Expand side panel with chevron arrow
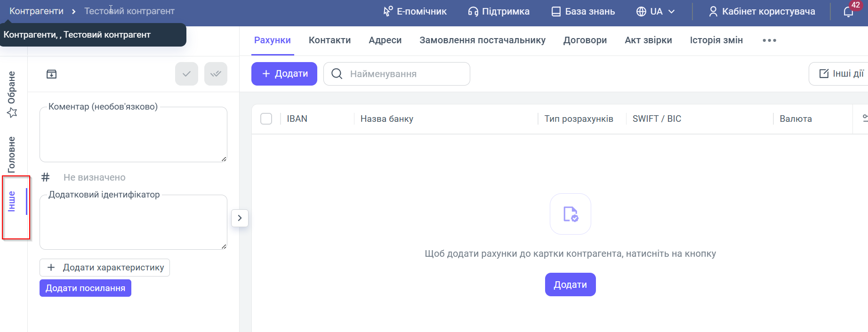This screenshot has height=332, width=868. pyautogui.click(x=240, y=218)
